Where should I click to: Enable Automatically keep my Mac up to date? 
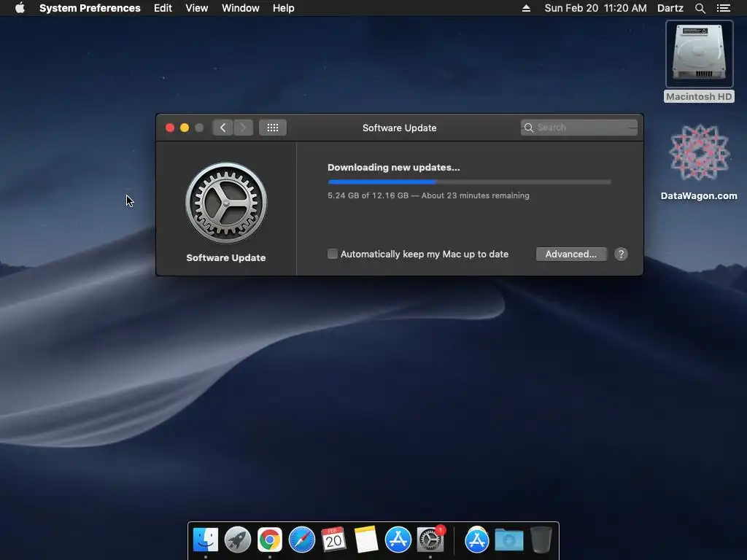pos(333,254)
